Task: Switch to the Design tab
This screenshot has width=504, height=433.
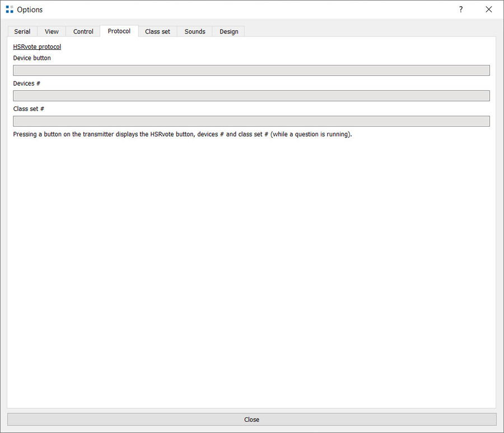Action: [x=228, y=32]
